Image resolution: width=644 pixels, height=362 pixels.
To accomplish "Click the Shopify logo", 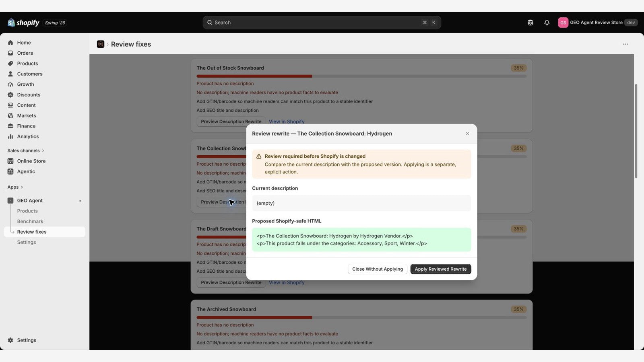I will pos(23,23).
